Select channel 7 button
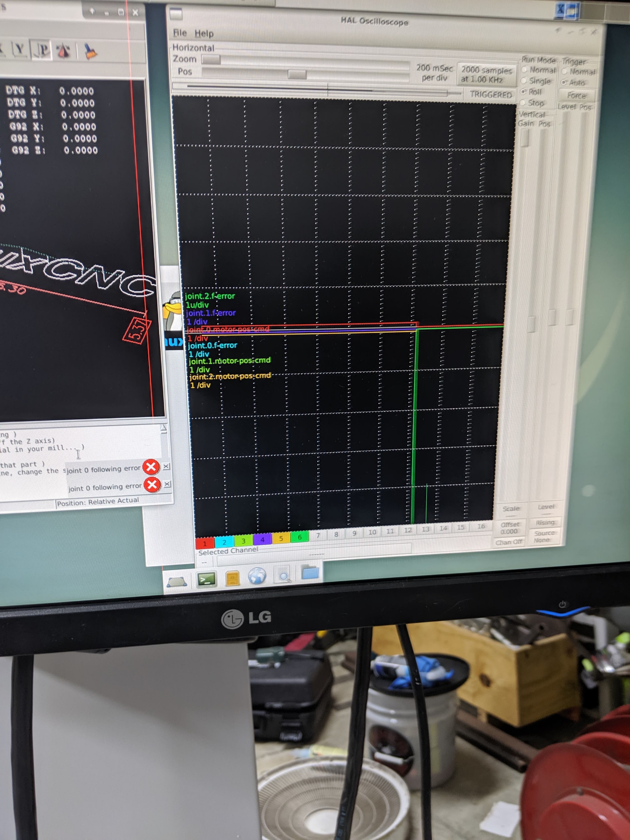 click(318, 535)
